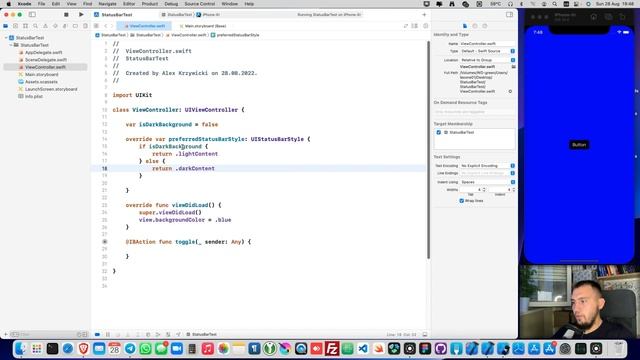The height and width of the screenshot is (360, 640).
Task: Open Main.storyboard in the navigator
Action: [41, 74]
